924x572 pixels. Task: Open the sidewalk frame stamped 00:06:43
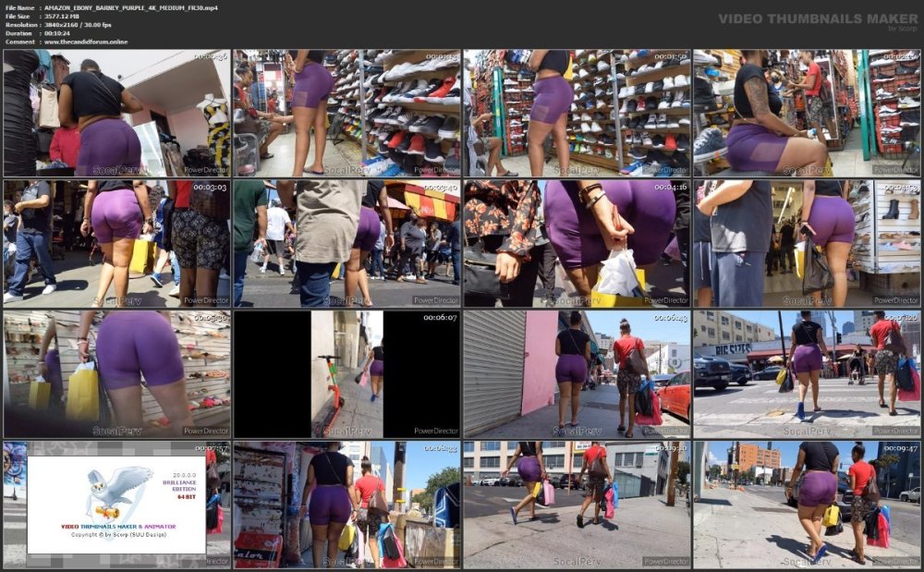(x=577, y=374)
